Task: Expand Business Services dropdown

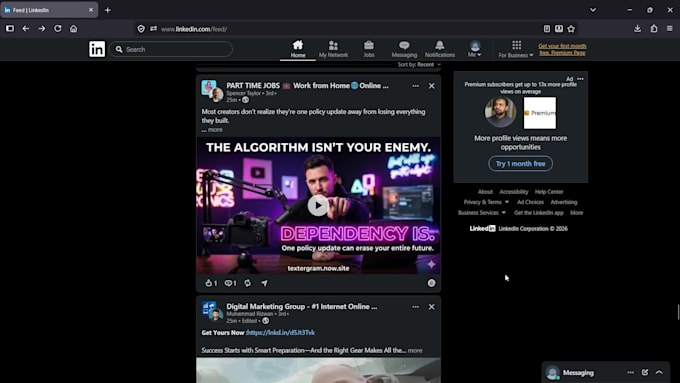Action: tap(482, 213)
